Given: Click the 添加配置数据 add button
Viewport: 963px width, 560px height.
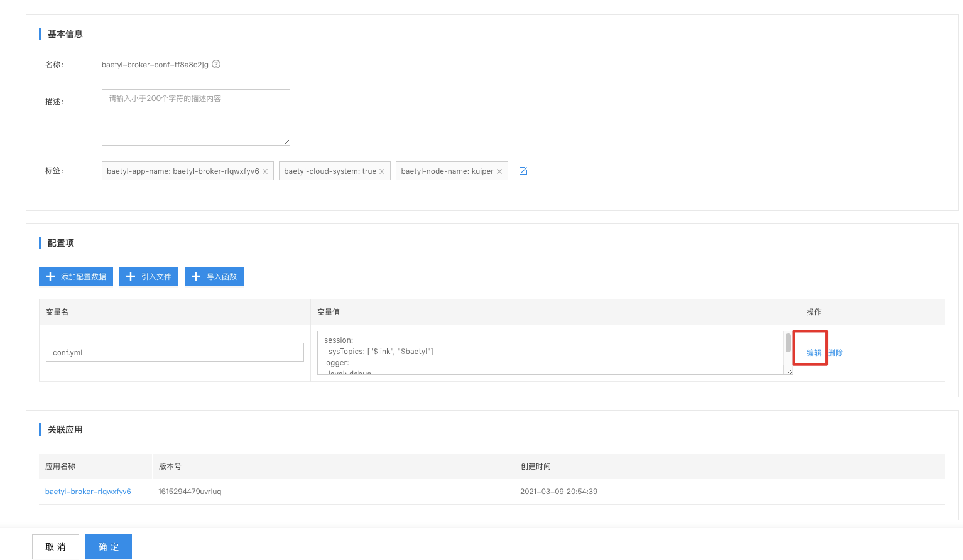Looking at the screenshot, I should (x=76, y=277).
